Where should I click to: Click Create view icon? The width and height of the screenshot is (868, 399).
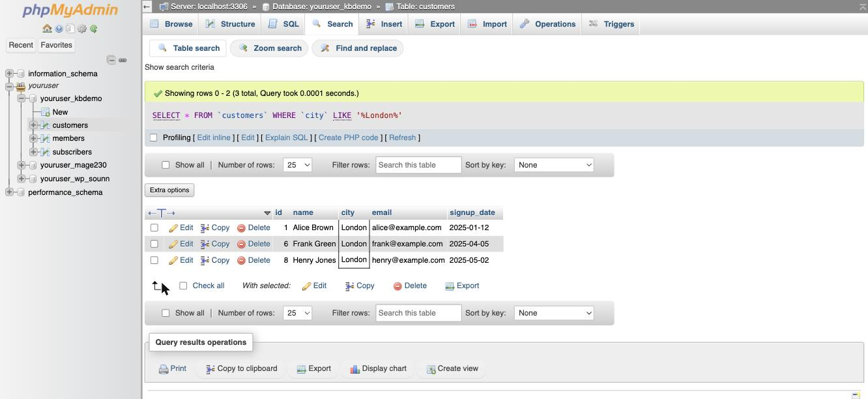point(431,369)
